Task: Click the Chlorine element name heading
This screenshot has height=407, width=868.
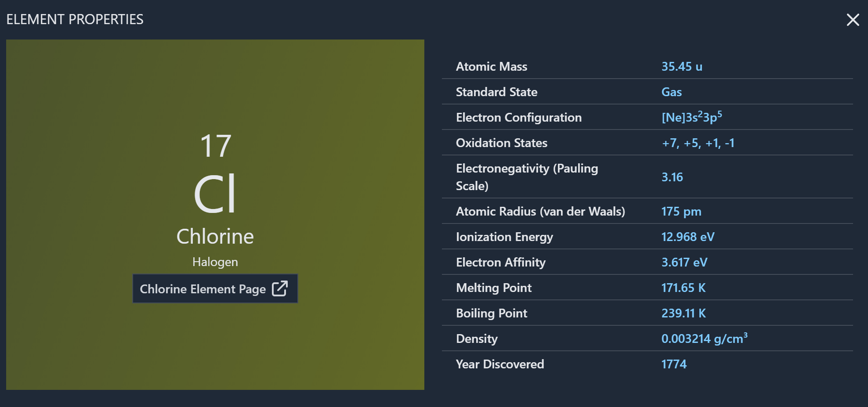Action: [x=215, y=236]
